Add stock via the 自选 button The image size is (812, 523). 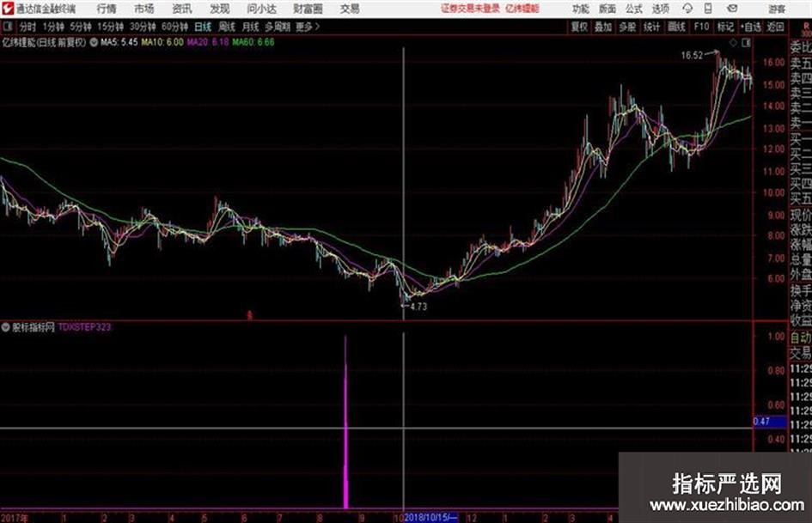pyautogui.click(x=751, y=27)
